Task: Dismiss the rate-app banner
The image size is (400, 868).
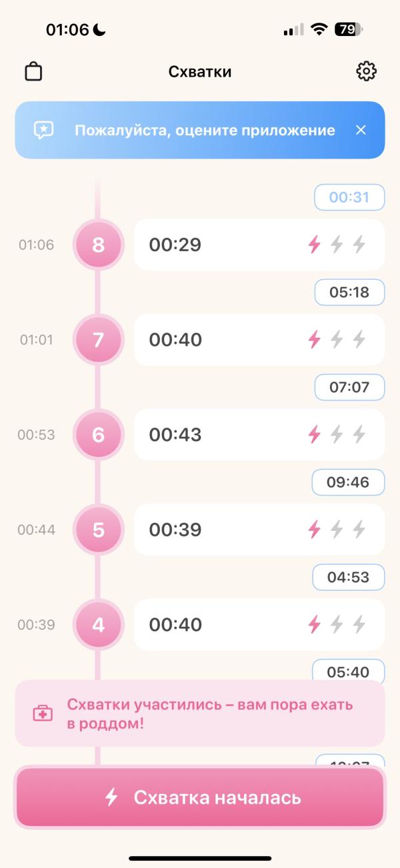Action: [361, 130]
